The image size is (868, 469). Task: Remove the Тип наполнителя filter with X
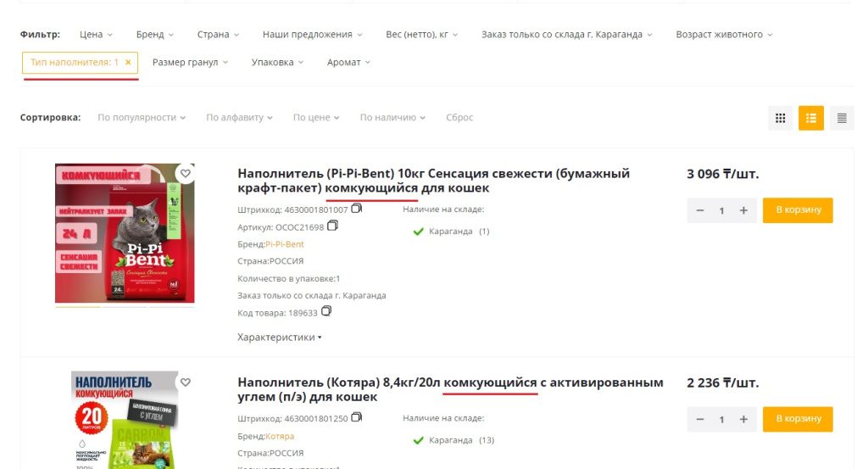(128, 62)
